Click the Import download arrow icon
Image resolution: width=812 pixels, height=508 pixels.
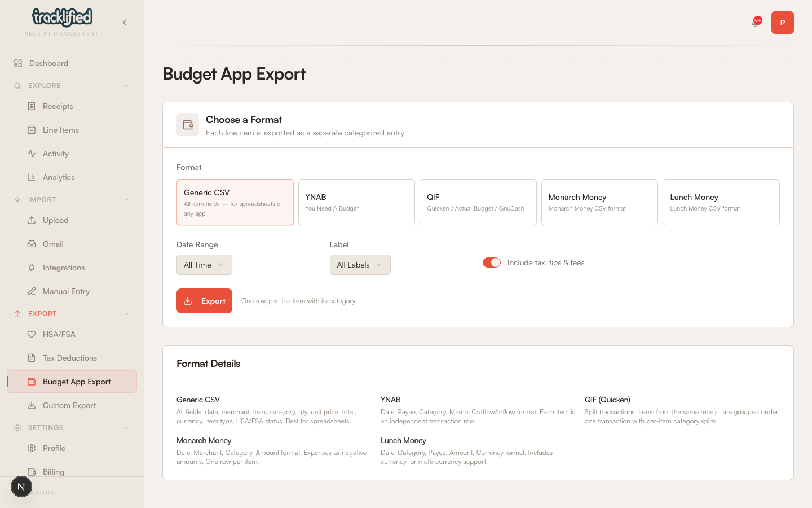17,200
